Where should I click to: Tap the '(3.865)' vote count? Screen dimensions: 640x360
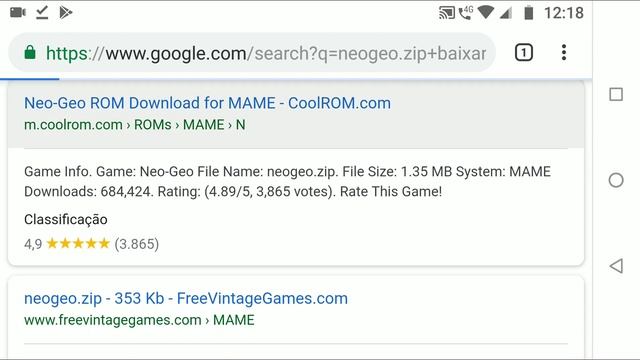(136, 244)
